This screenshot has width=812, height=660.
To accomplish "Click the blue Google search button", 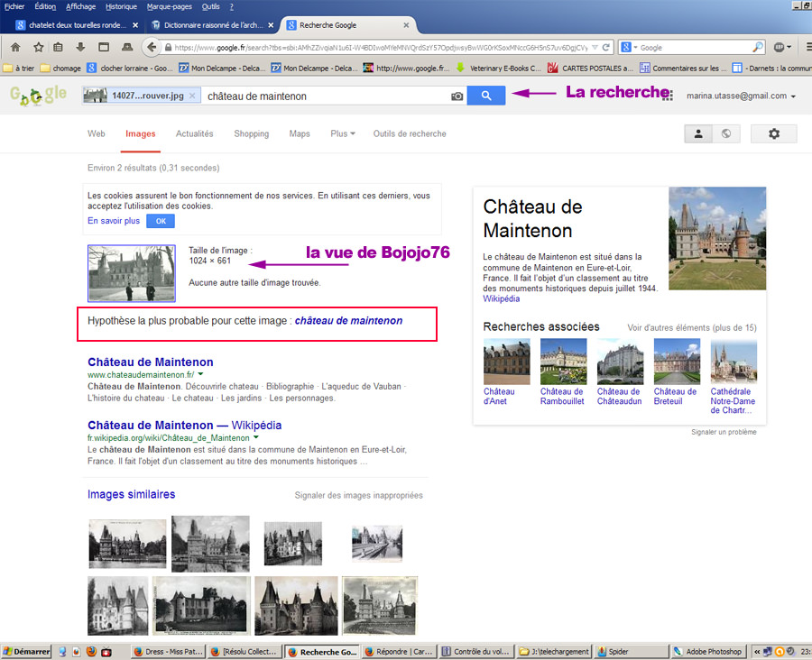I will click(x=485, y=96).
